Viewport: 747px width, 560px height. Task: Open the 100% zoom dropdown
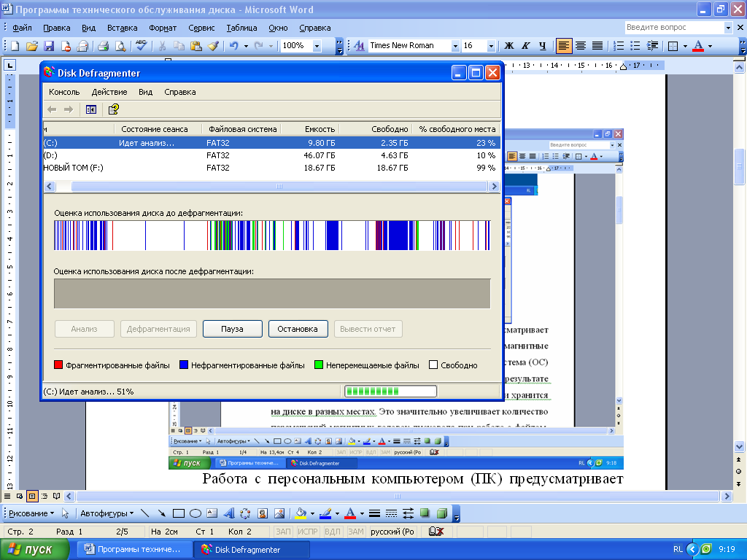click(x=317, y=46)
